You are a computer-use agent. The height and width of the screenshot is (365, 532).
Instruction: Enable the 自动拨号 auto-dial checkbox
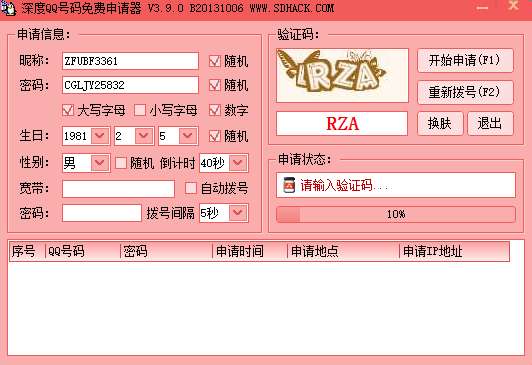point(191,188)
